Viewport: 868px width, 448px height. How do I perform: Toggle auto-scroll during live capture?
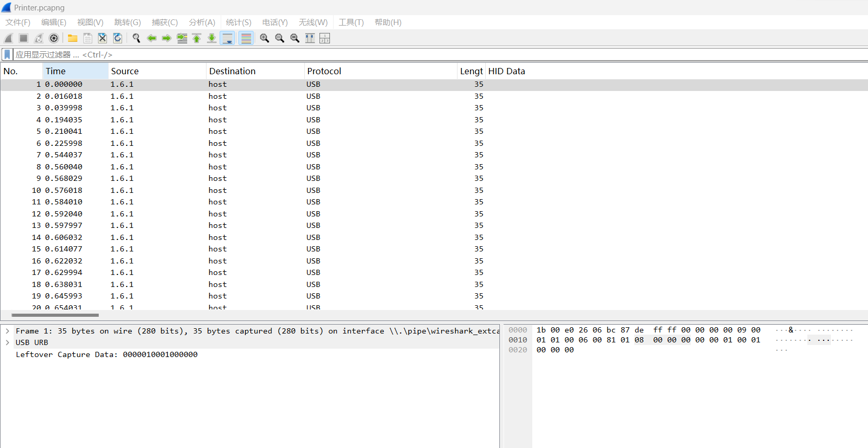tap(227, 38)
